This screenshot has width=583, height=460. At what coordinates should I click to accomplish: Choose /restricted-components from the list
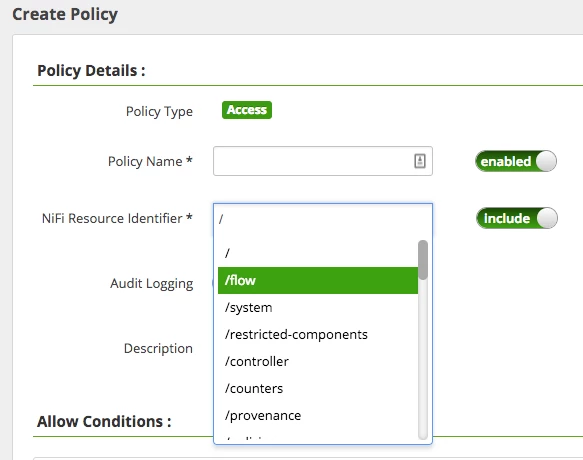pos(318,334)
